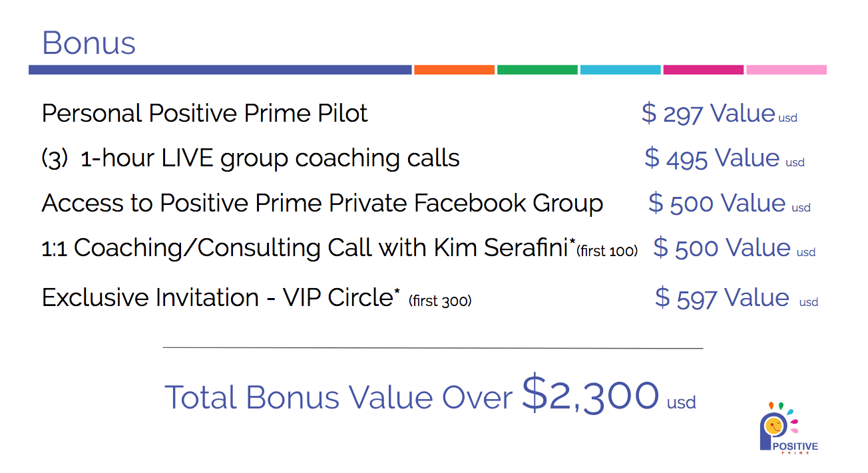Image resolution: width=868 pixels, height=473 pixels.
Task: Select the LIVE group coaching calls line
Action: click(250, 159)
